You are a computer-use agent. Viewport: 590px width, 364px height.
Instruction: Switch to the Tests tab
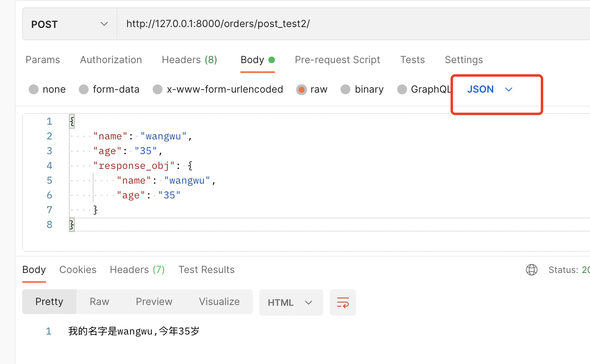pyautogui.click(x=412, y=59)
